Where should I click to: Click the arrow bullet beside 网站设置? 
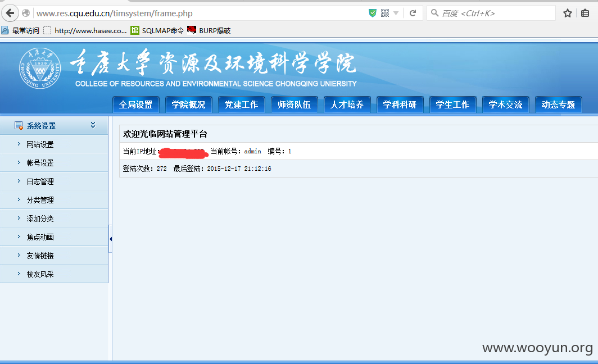19,144
